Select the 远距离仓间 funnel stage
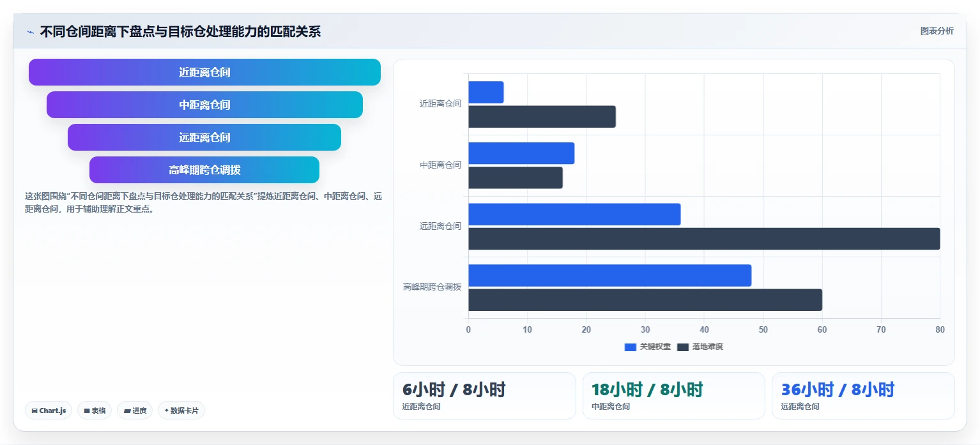The height and width of the screenshot is (445, 980). [x=204, y=137]
